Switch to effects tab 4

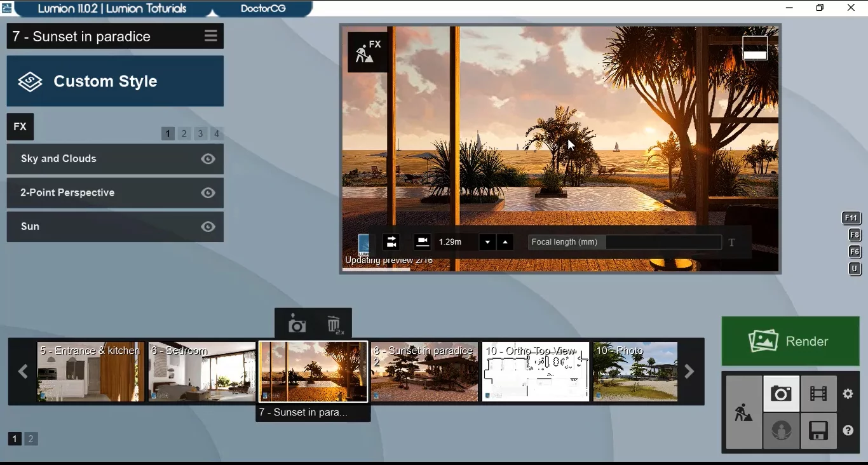pyautogui.click(x=217, y=134)
